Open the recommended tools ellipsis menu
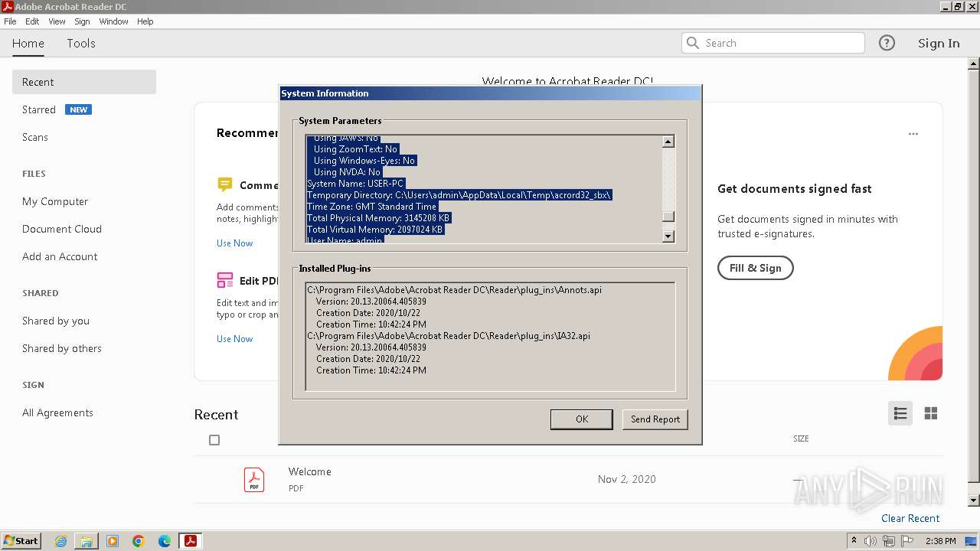The height and width of the screenshot is (551, 980). (913, 134)
